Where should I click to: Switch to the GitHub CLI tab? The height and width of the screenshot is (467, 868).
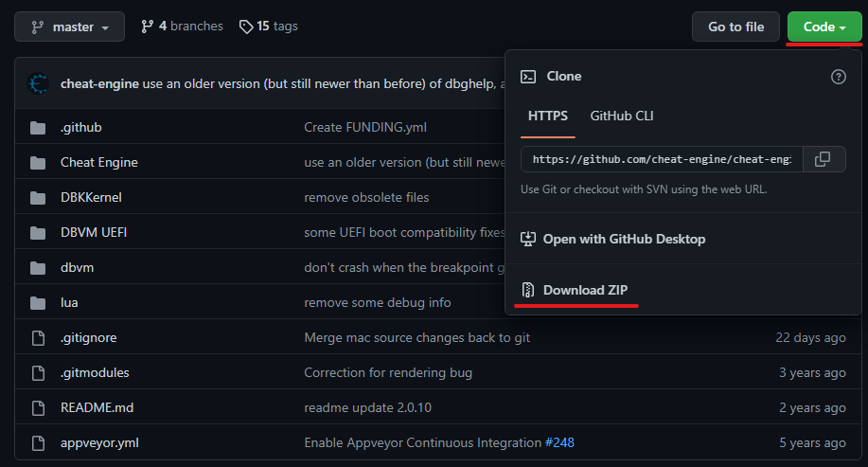(x=622, y=116)
